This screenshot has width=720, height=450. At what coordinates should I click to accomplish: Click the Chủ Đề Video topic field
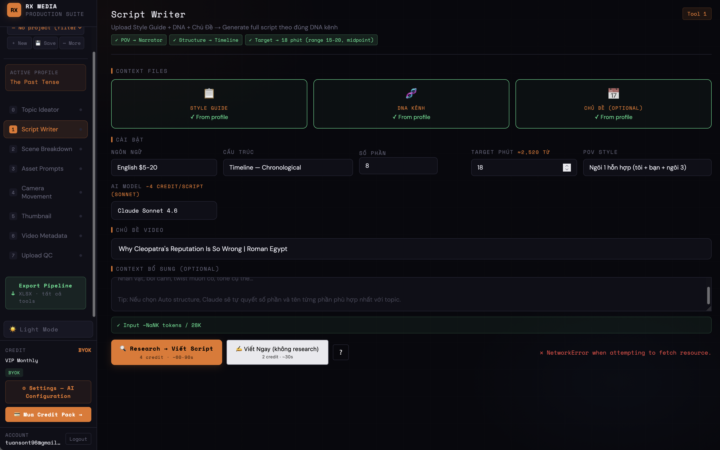click(411, 249)
